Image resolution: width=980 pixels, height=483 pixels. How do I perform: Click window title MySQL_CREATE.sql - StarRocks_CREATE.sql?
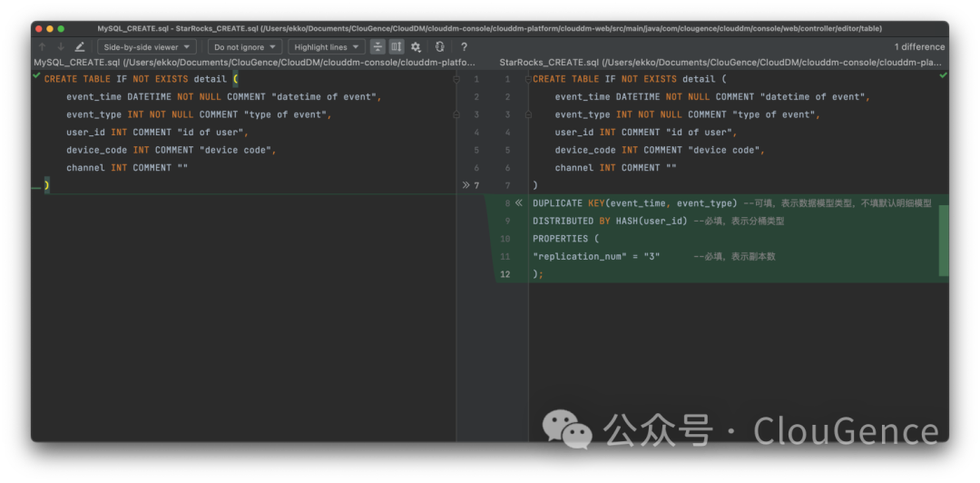click(489, 29)
